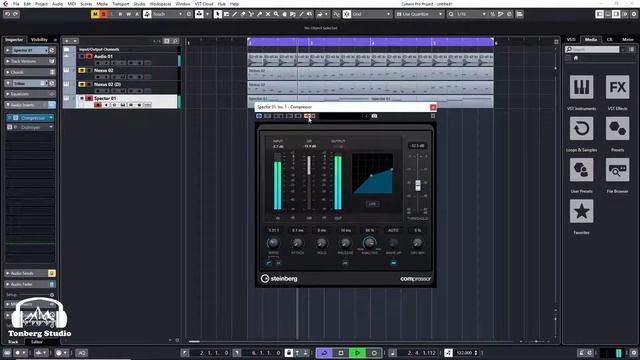Viewport: 640px width, 360px height.
Task: Expand the Audio Sends section
Action: pyautogui.click(x=29, y=273)
